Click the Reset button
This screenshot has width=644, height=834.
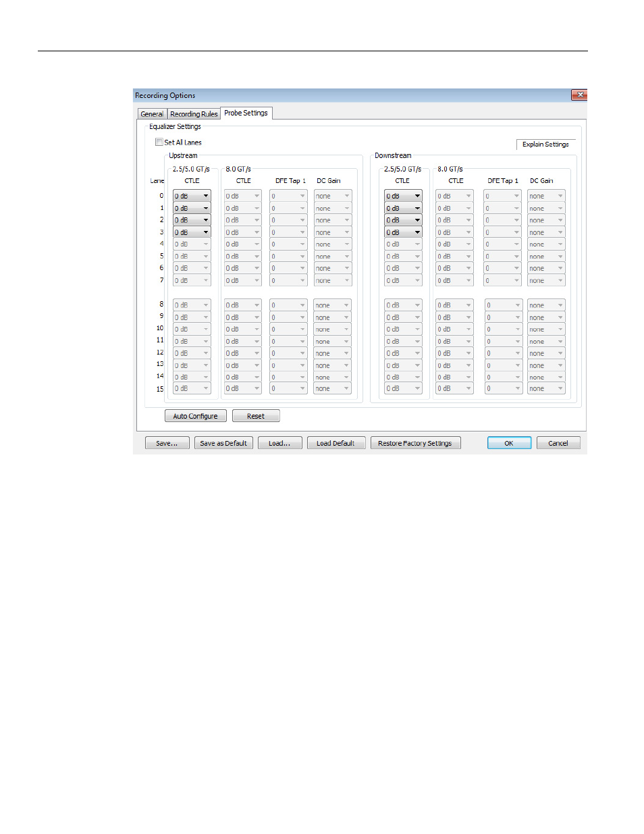pyautogui.click(x=256, y=416)
